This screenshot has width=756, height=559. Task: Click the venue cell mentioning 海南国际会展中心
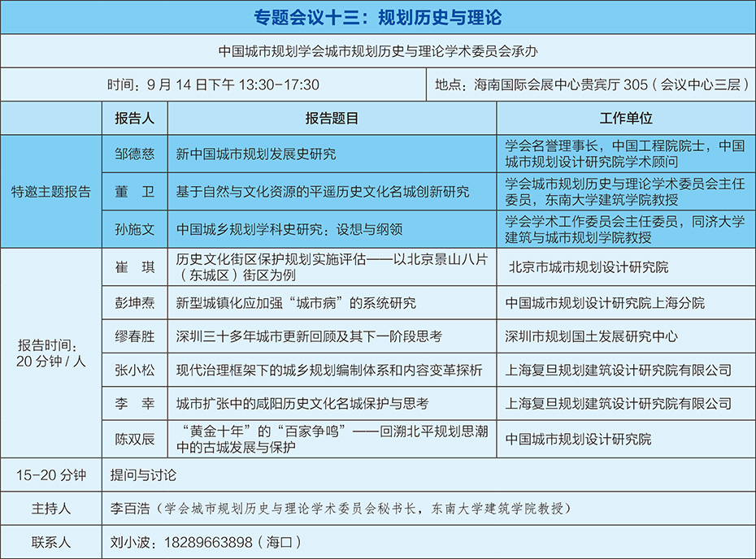(591, 84)
